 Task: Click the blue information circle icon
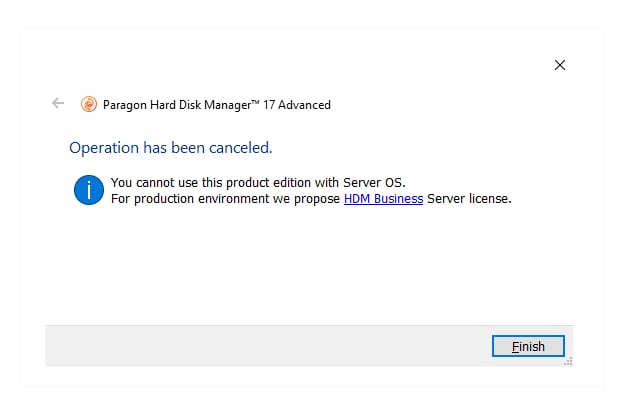tap(89, 190)
